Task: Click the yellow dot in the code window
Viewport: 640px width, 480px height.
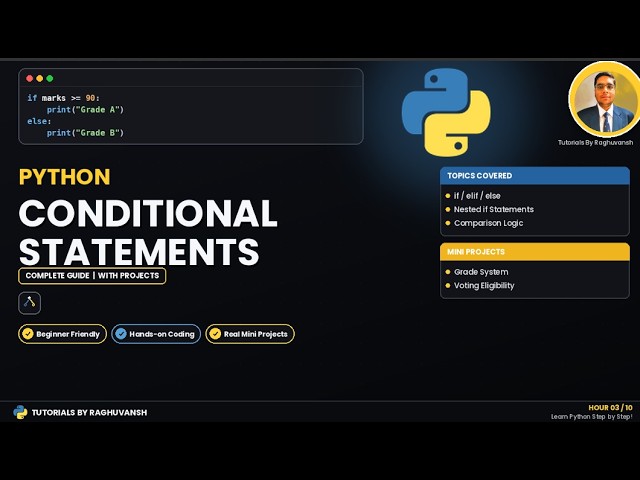Action: 40,78
